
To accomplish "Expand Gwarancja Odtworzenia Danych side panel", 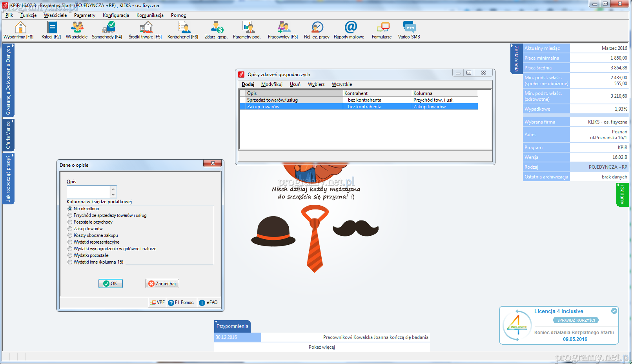I will pos(8,80).
